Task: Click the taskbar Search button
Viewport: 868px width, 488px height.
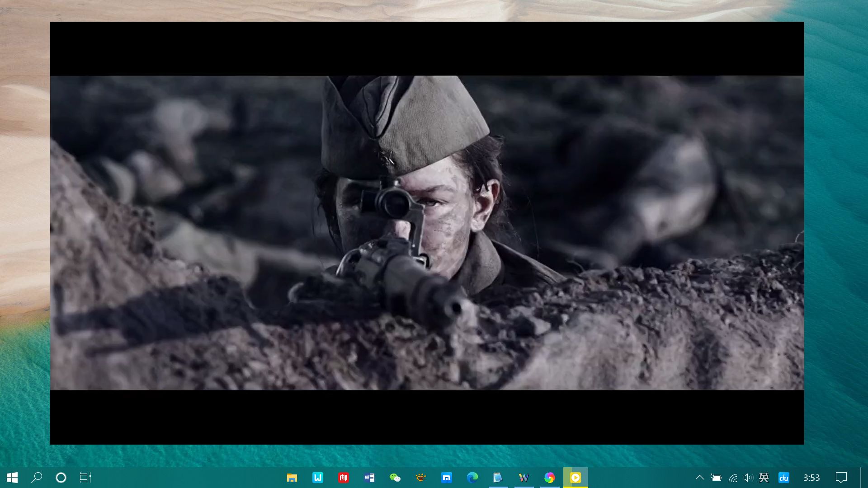Action: coord(37,478)
